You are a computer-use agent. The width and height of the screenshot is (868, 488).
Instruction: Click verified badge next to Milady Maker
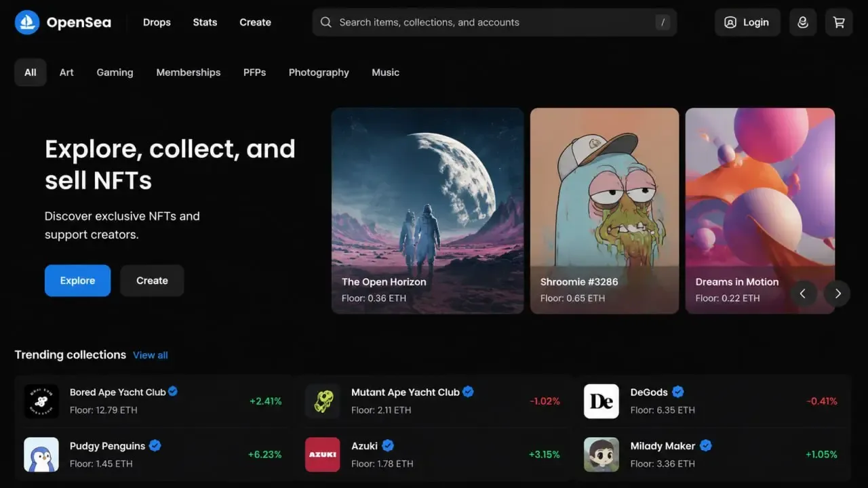pyautogui.click(x=706, y=445)
